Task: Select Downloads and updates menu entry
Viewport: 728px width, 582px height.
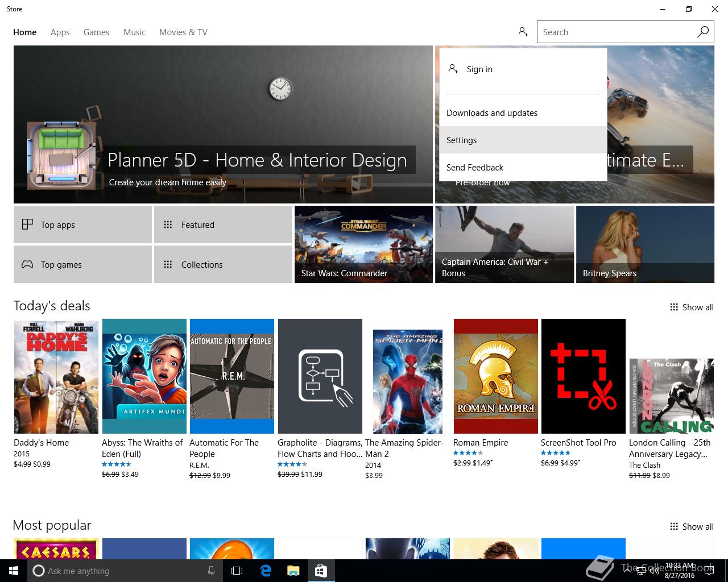Action: 523,113
